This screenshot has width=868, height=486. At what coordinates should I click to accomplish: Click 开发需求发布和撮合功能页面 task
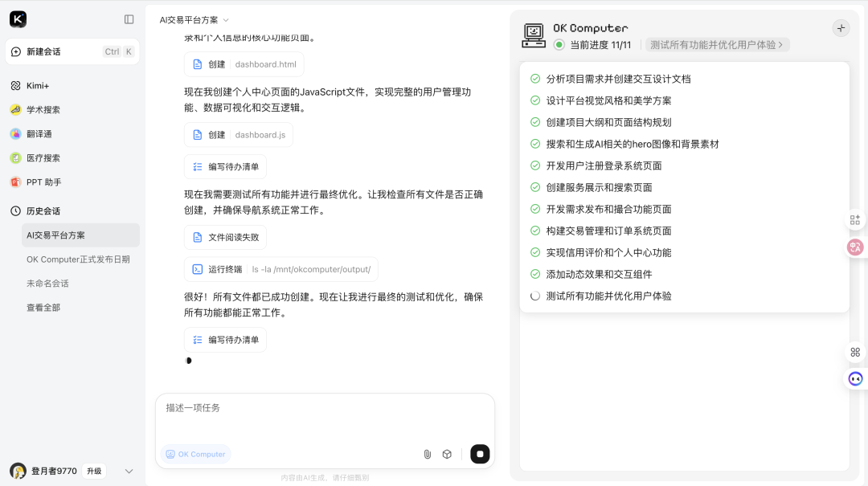click(x=609, y=209)
